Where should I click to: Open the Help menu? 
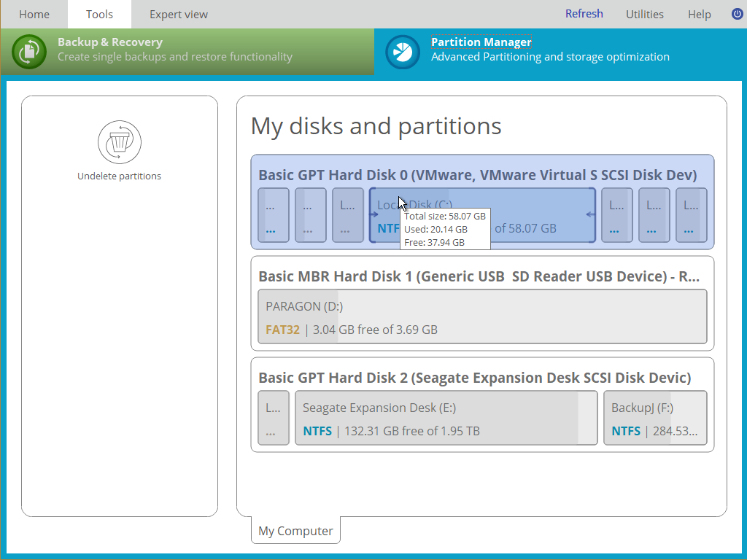(x=700, y=15)
